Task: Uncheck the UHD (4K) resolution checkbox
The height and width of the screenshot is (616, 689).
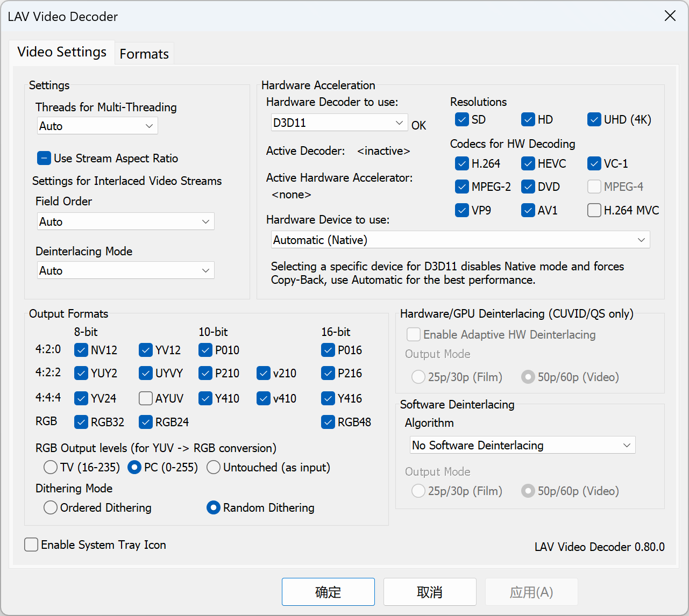Action: click(x=594, y=119)
